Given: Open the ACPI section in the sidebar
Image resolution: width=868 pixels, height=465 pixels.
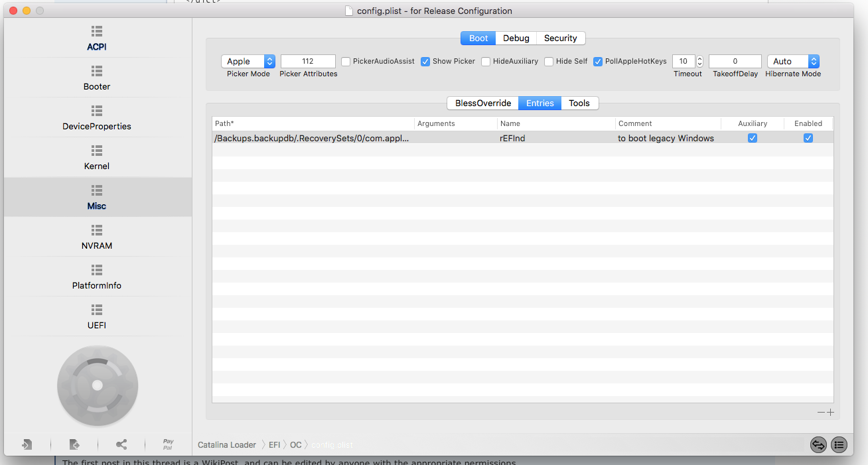Looking at the screenshot, I should coord(97,38).
